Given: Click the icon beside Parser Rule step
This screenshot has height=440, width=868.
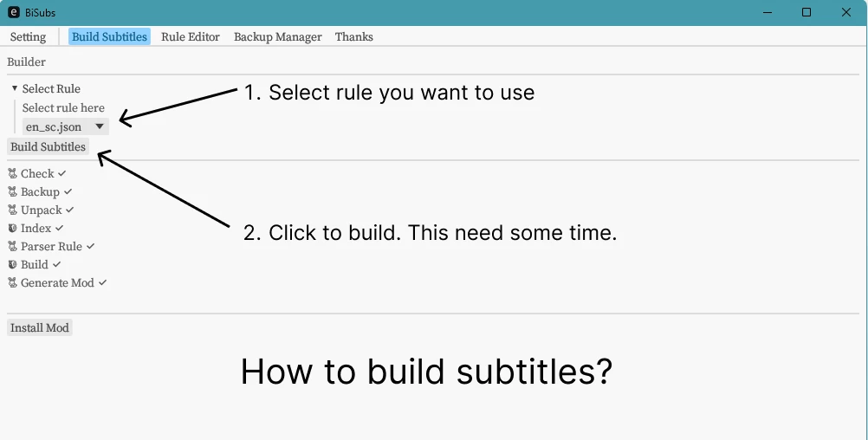Looking at the screenshot, I should coord(12,246).
